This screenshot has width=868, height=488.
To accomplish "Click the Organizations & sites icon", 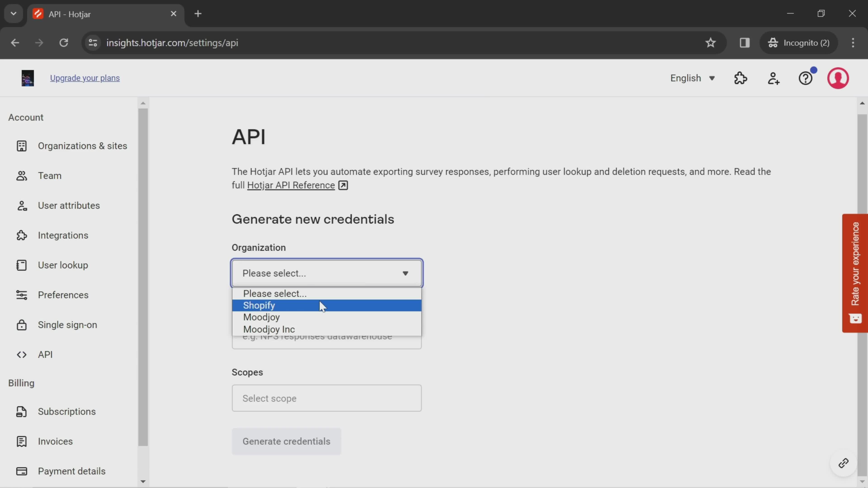I will (21, 146).
